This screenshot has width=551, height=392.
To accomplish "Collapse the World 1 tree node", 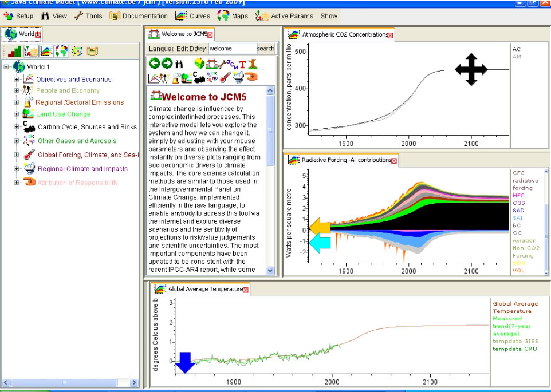I will tap(6, 67).
